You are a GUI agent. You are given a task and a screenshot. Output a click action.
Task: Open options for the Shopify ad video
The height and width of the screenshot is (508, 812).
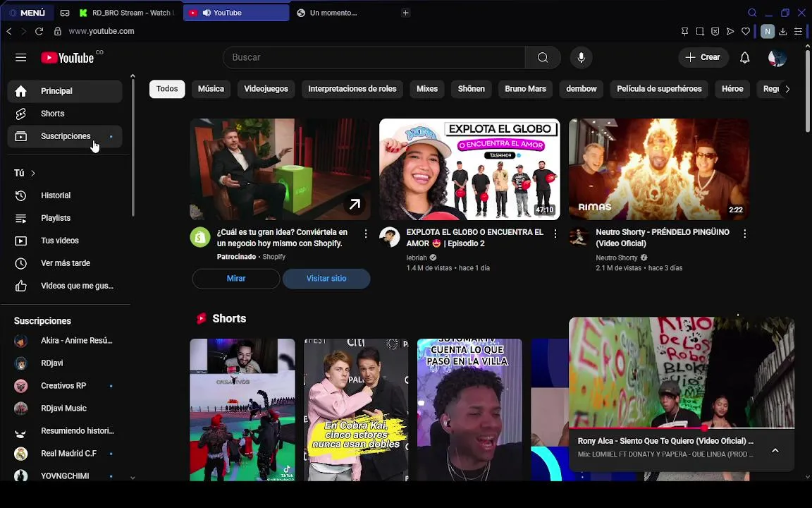tap(366, 234)
